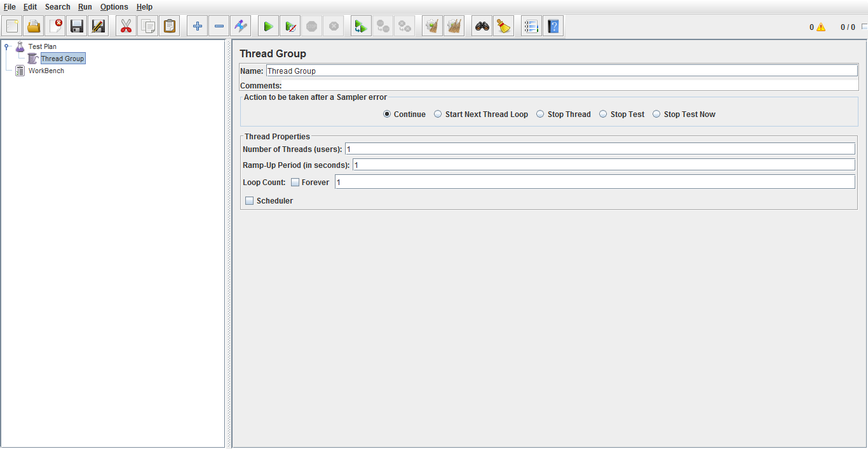Collapse the Test Plan tree node
Image resolution: width=868 pixels, height=449 pixels.
point(6,46)
